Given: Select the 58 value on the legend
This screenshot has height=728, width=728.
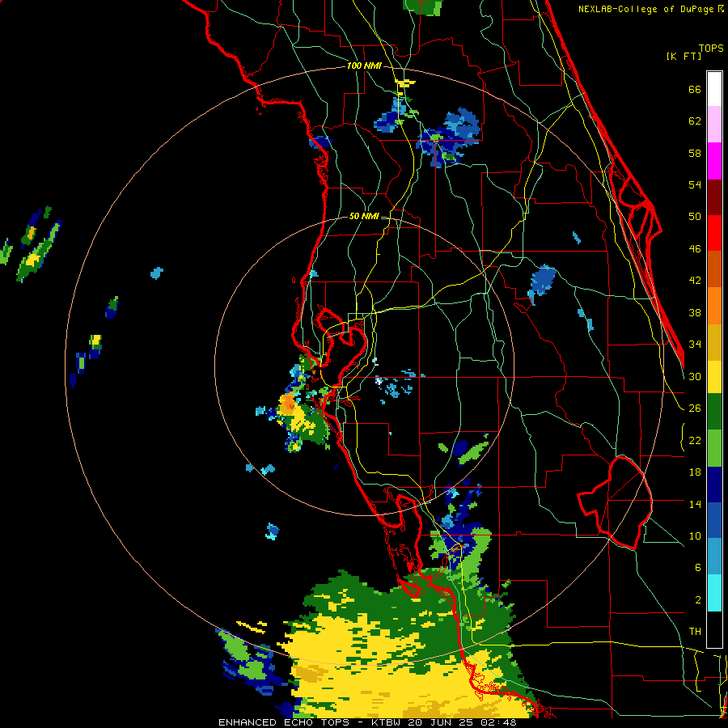Looking at the screenshot, I should pos(695,153).
